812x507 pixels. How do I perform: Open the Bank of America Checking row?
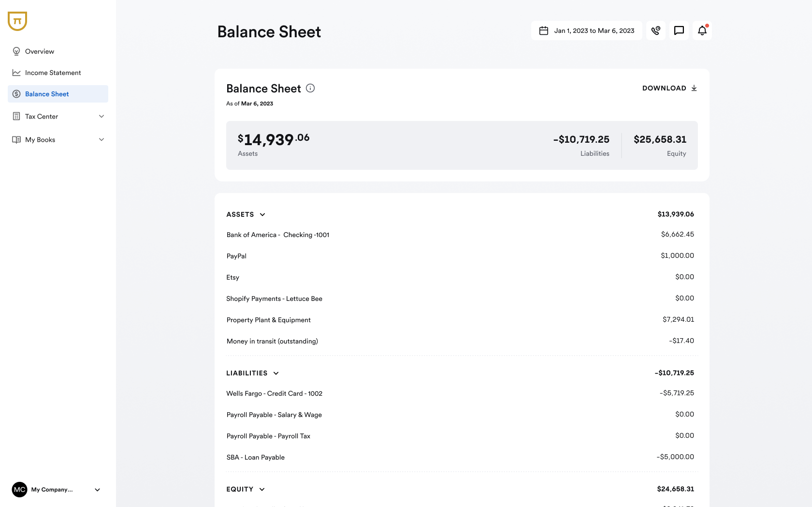click(278, 235)
